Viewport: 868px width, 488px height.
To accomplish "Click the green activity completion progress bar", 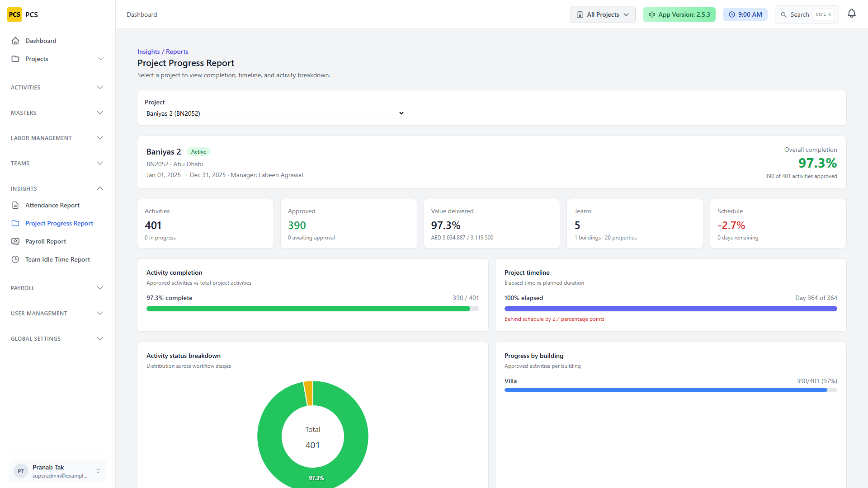I will point(308,309).
